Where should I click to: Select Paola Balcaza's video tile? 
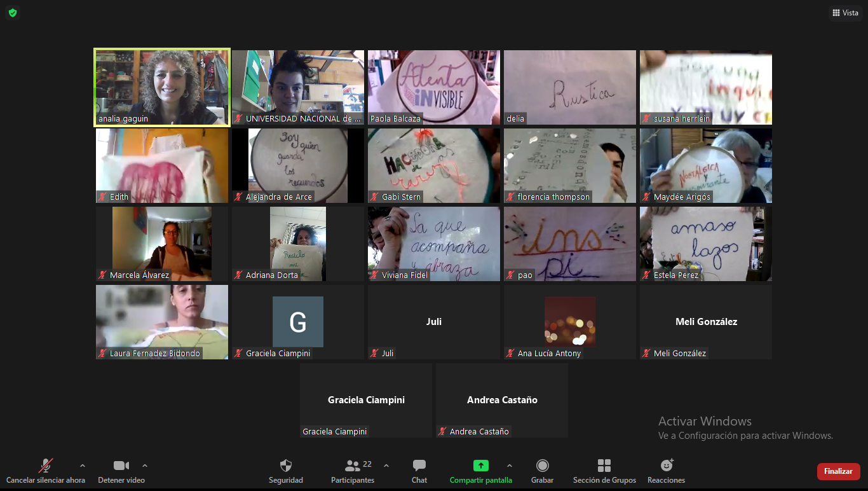point(434,87)
